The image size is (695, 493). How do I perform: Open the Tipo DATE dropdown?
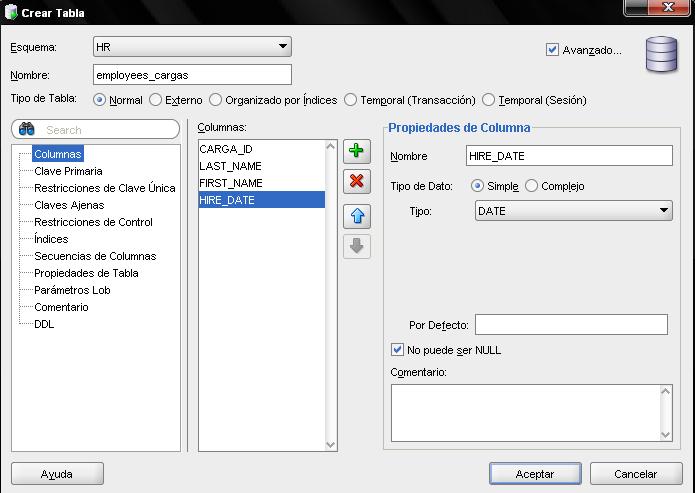tap(574, 211)
